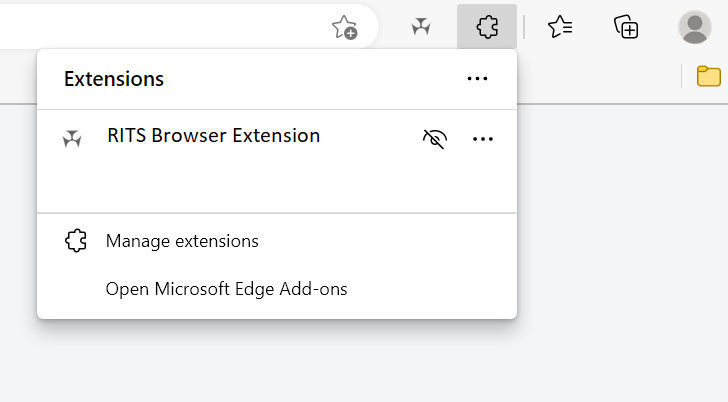
Task: Close the popup via Extensions puzzle toolbar button
Action: pos(487,27)
